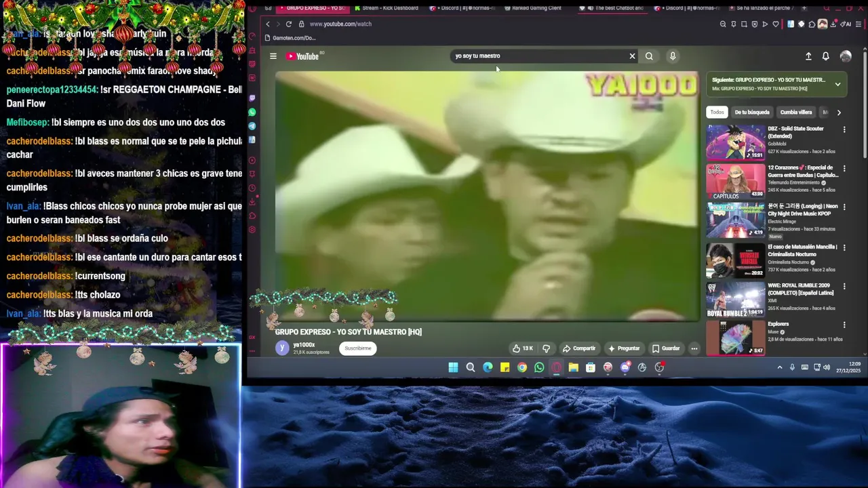Open Gamoten.com bookmark in bookmarks bar
The width and height of the screenshot is (868, 488).
pyautogui.click(x=290, y=38)
